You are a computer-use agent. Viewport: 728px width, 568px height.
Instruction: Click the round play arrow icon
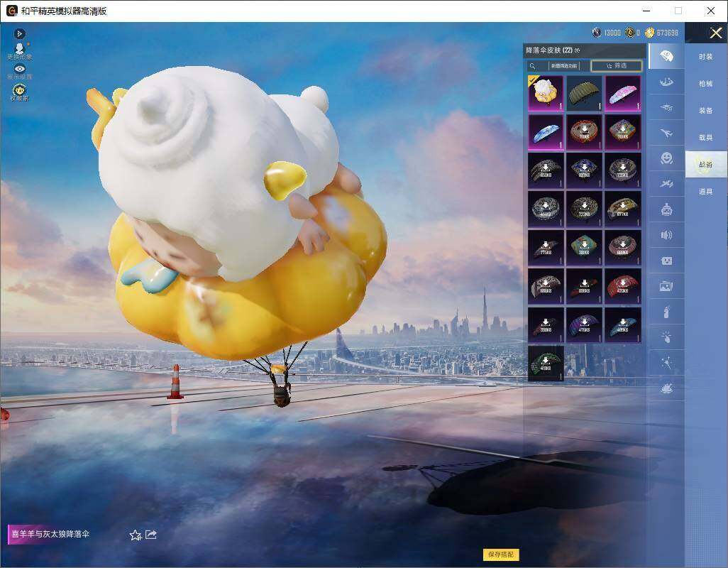[19, 33]
